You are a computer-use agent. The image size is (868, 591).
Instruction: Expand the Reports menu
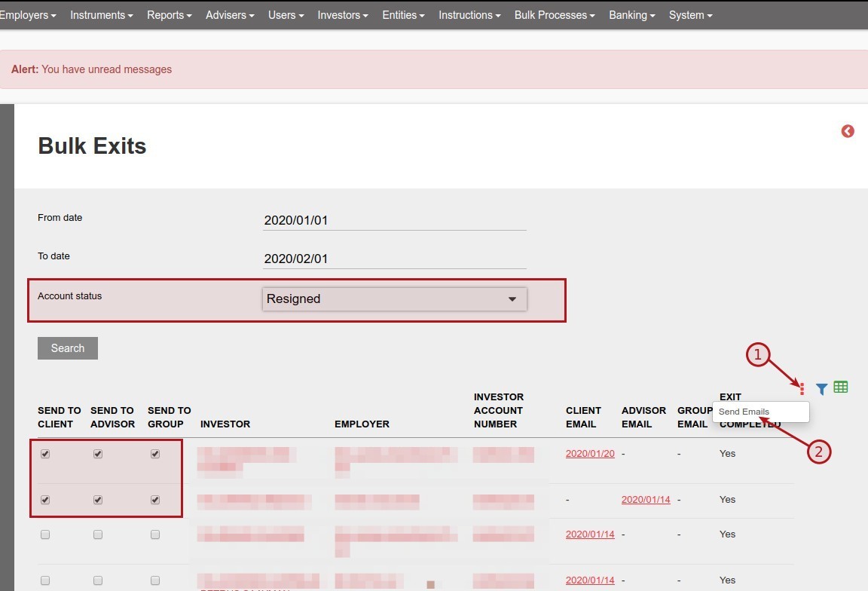pyautogui.click(x=170, y=15)
